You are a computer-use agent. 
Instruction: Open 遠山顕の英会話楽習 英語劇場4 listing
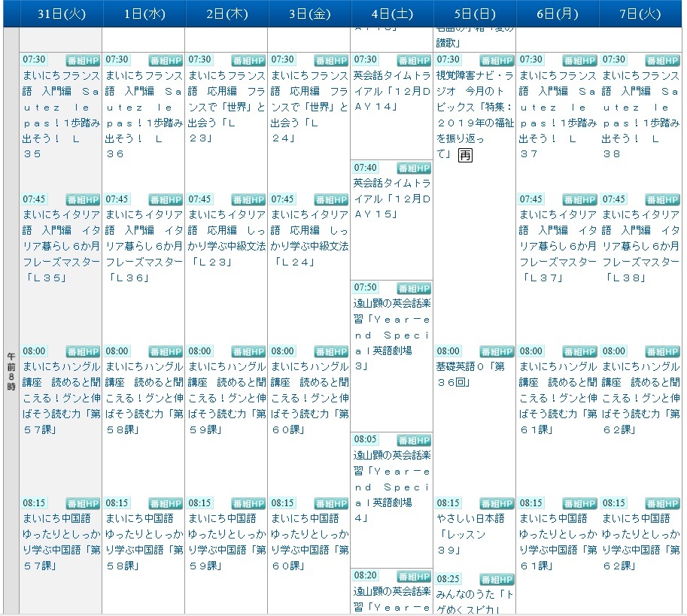click(x=392, y=487)
